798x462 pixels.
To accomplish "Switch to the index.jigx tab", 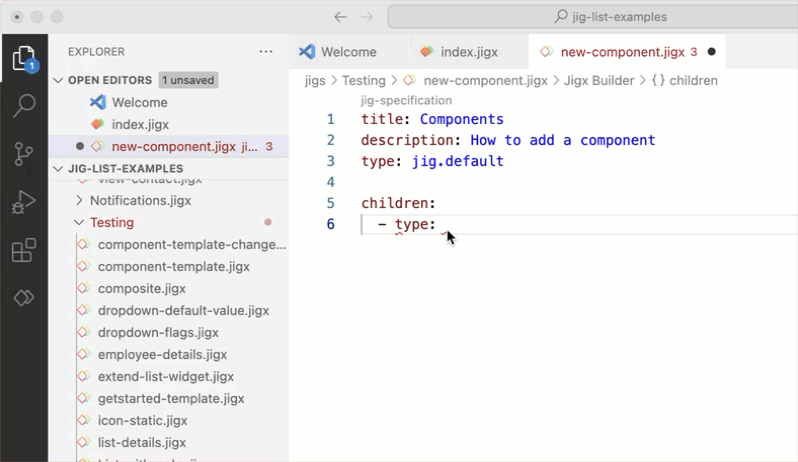I will pyautogui.click(x=469, y=52).
